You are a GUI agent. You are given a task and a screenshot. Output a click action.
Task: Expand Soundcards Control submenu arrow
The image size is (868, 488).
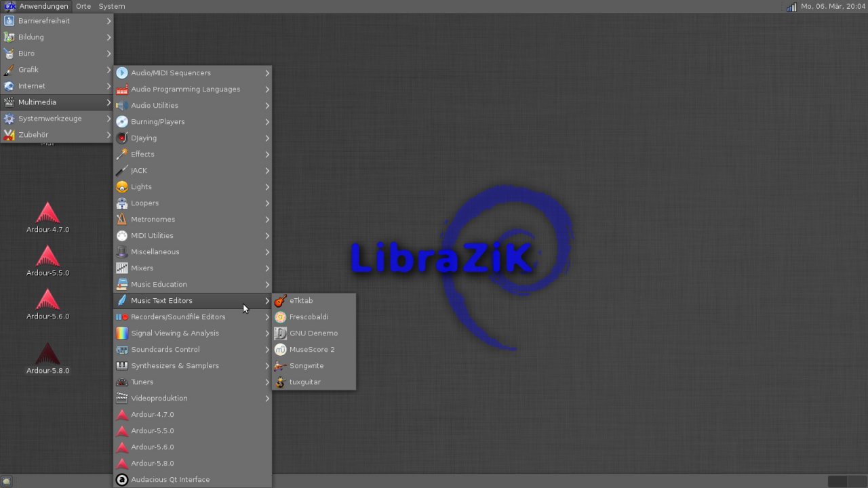click(x=267, y=350)
